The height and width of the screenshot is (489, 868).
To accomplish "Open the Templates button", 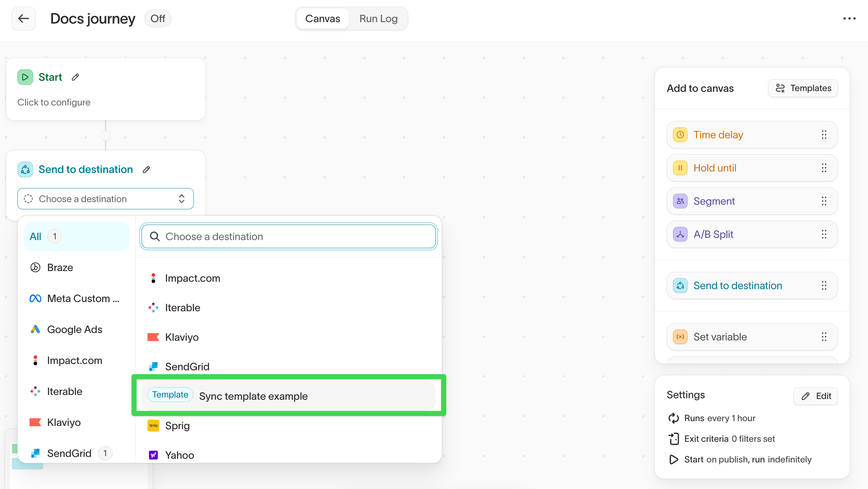I will coord(803,88).
